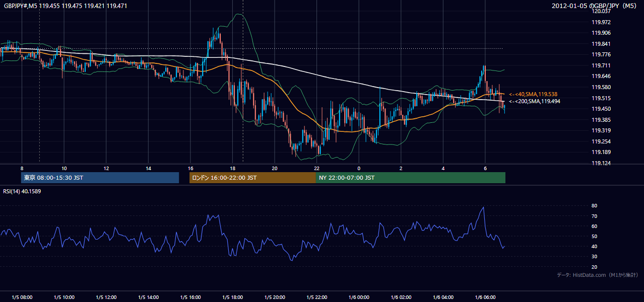This screenshot has width=644, height=302.
Task: Click the 1/5 12:00 bottom time label
Action: [x=106, y=297]
